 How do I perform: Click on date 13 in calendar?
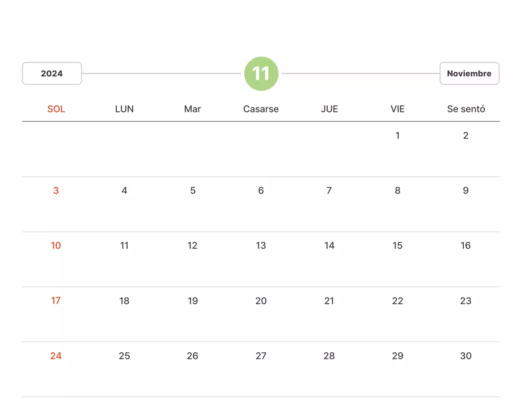click(261, 246)
